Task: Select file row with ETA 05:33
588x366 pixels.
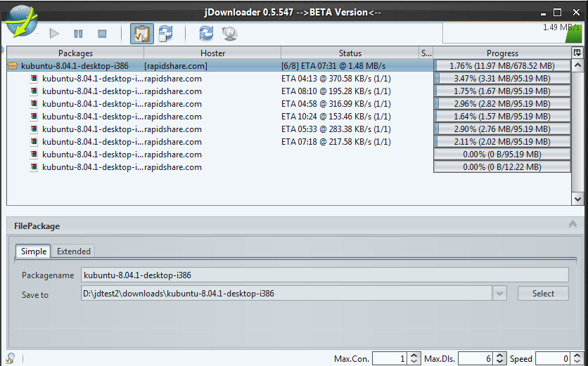Action: (289, 129)
